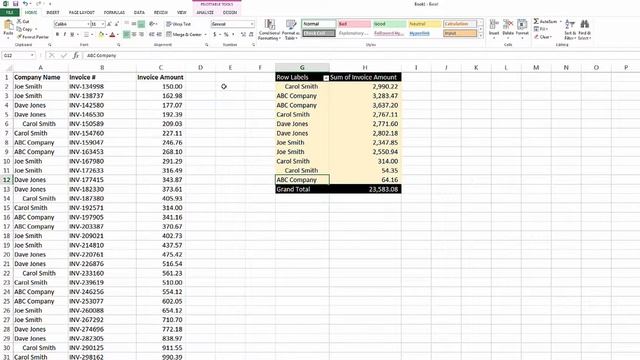Screen dimensions: 640x360
Task: Open the Borders dropdown arrow
Action: tap(92, 35)
